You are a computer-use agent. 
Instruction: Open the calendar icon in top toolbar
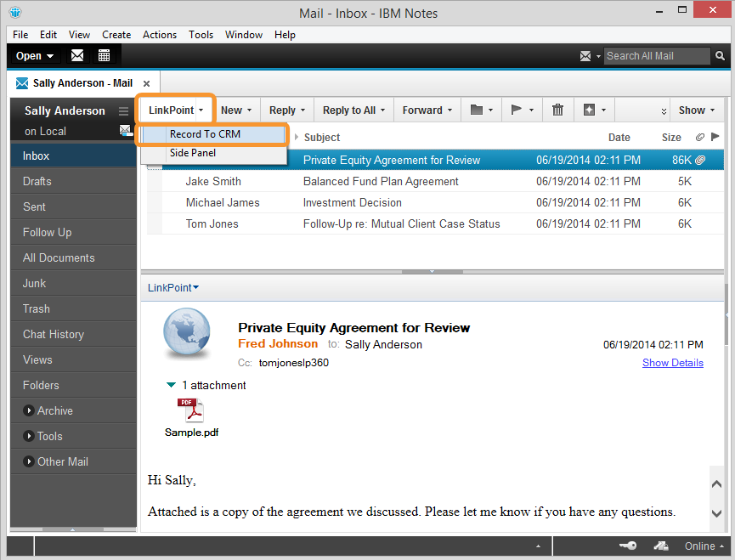tap(104, 55)
